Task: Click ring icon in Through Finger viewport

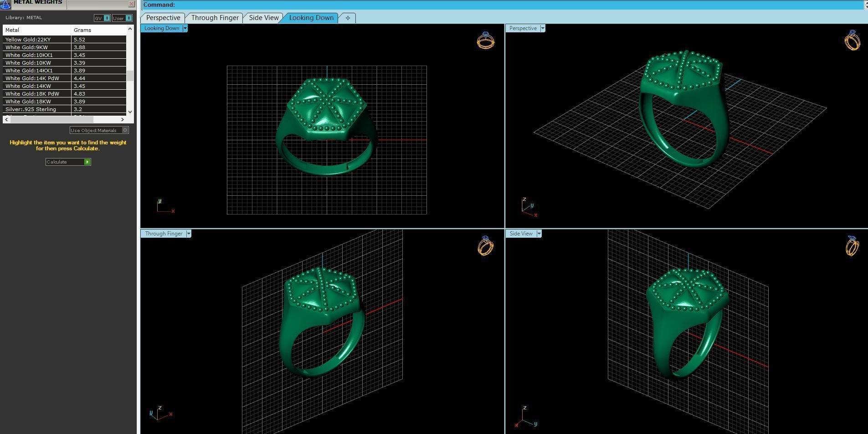Action: [x=486, y=246]
